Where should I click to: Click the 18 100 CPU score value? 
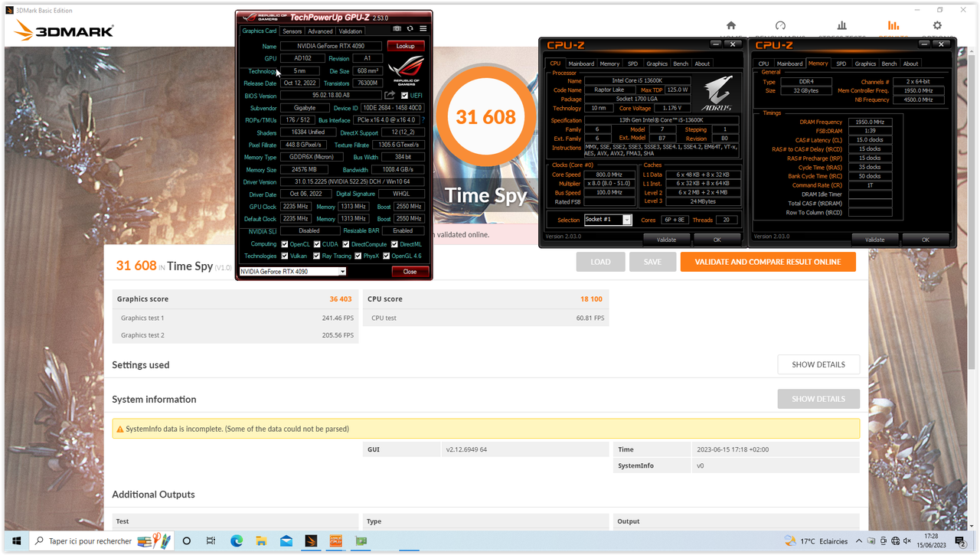tap(591, 299)
